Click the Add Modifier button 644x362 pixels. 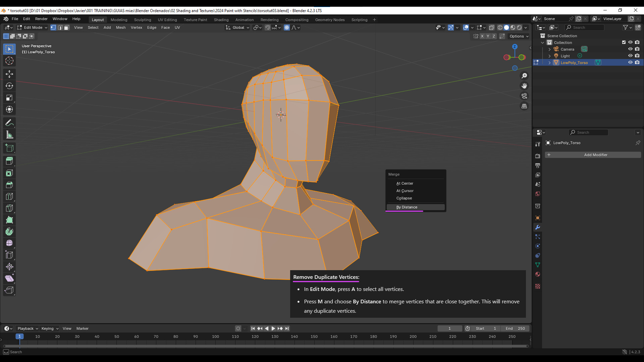(593, 155)
